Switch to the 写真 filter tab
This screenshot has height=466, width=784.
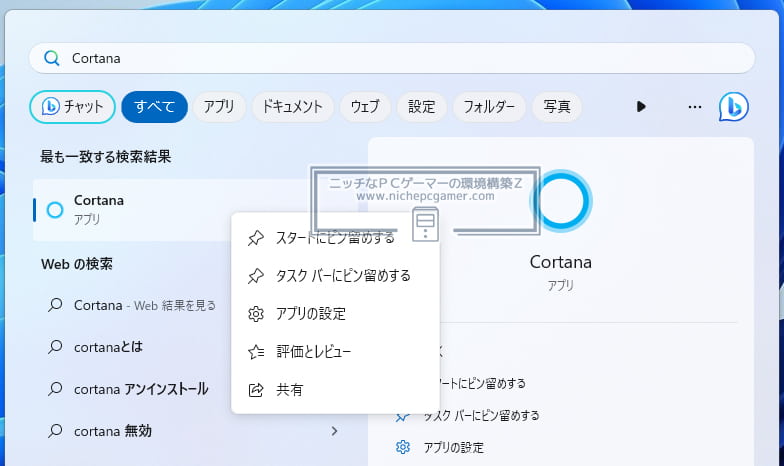click(x=557, y=106)
